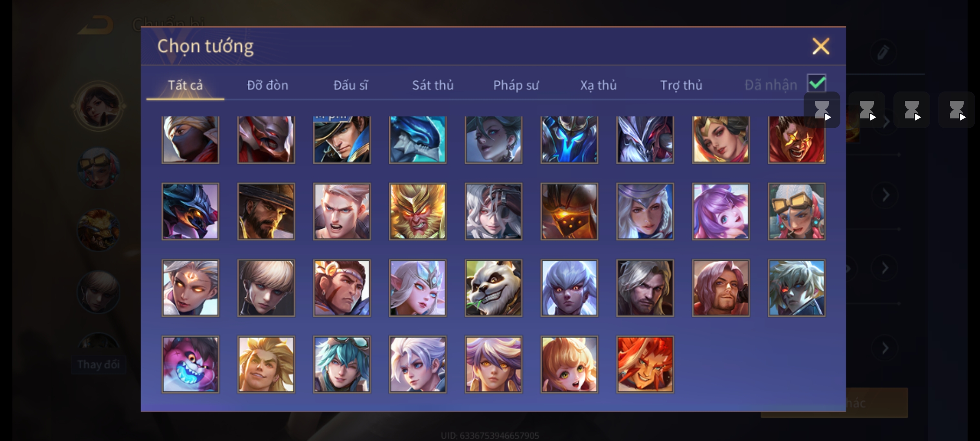The image size is (980, 441).
Task: Switch to the Đỡ đòn tab
Action: (267, 85)
